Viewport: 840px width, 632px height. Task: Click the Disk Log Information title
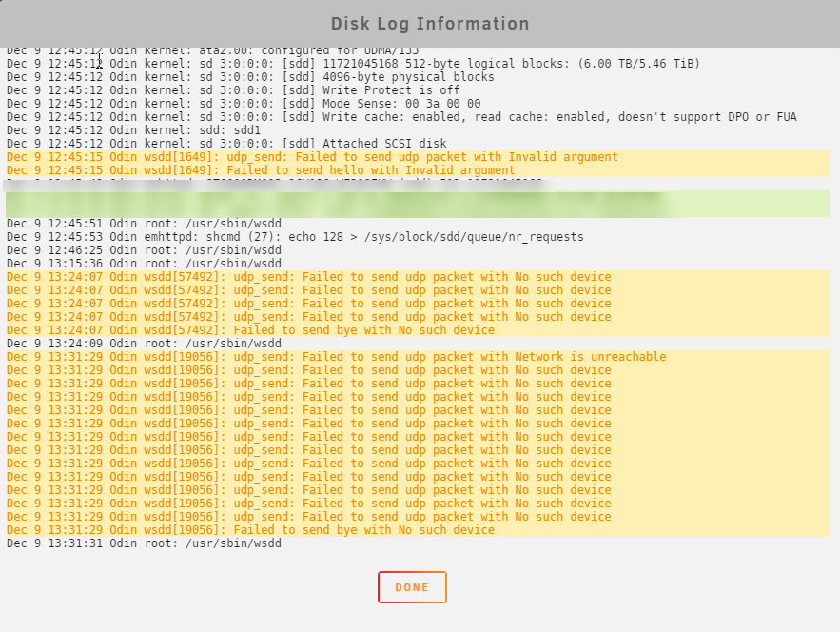tap(430, 24)
